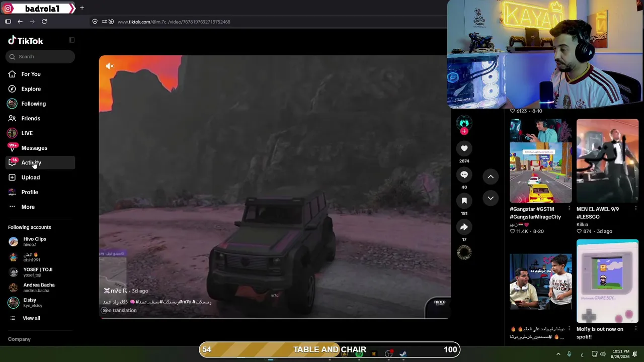Open the #Gangstar #GSTM video thumbnail
The width and height of the screenshot is (644, 362).
click(540, 161)
